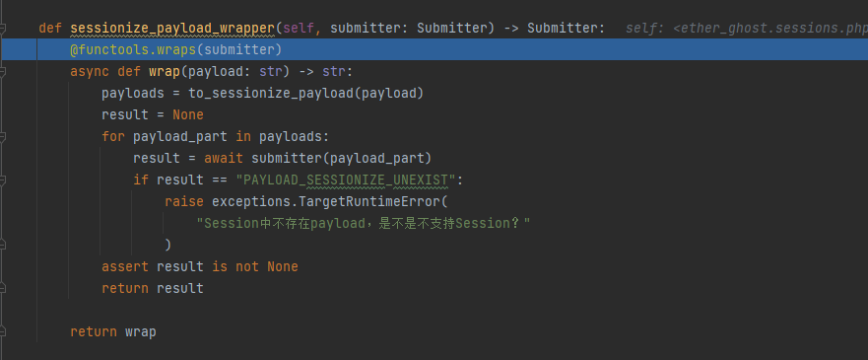Click the Chinese Session error message string
This screenshot has height=360, width=868.
click(364, 223)
